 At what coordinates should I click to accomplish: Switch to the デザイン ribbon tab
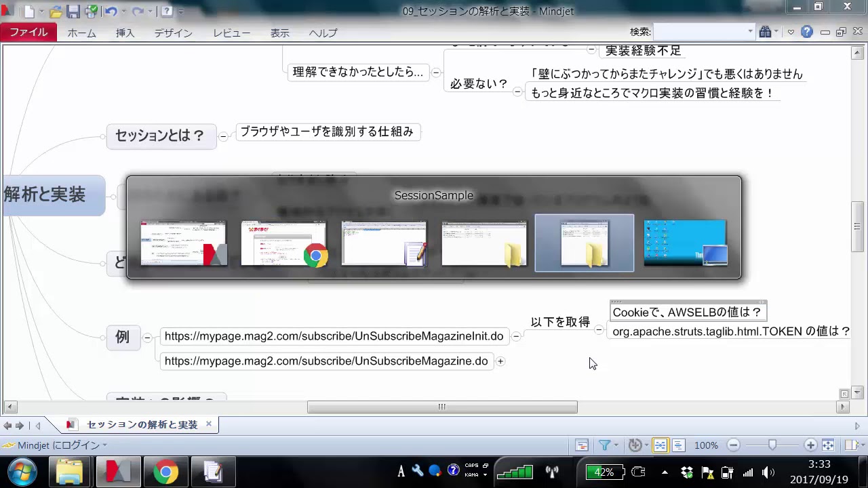pos(173,33)
